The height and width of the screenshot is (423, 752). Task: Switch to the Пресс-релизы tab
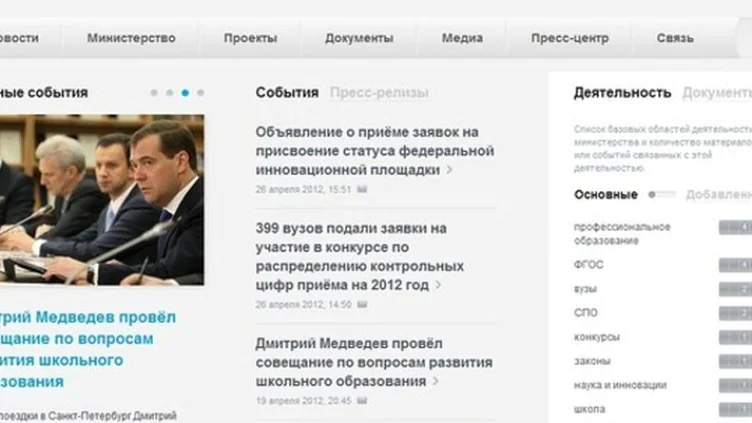click(379, 93)
